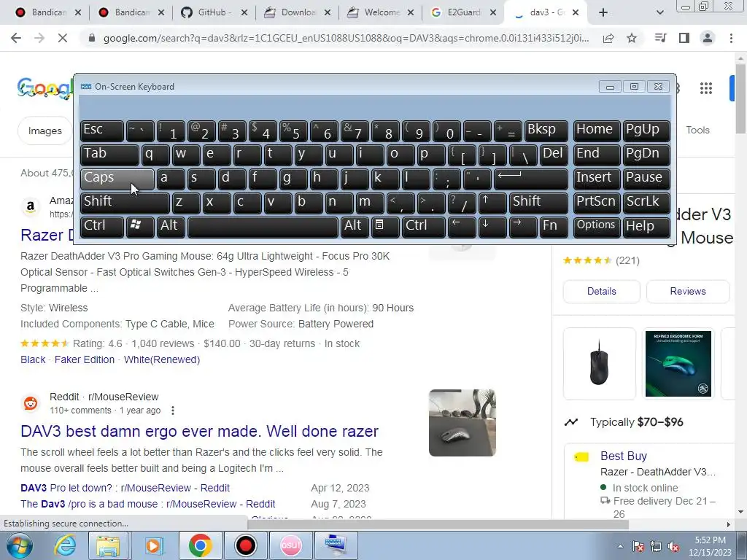Show hidden tray icons arrow

[620, 546]
